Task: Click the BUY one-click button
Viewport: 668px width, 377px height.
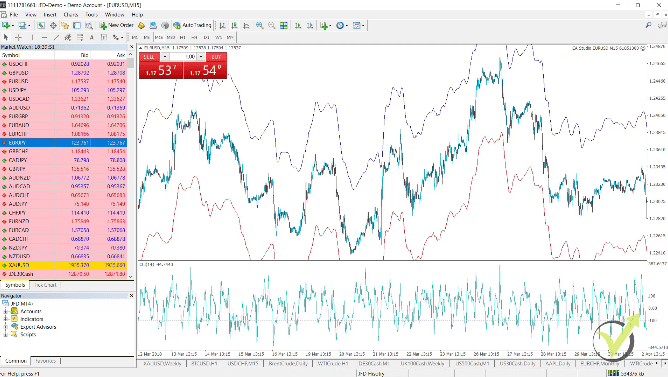Action: click(216, 57)
